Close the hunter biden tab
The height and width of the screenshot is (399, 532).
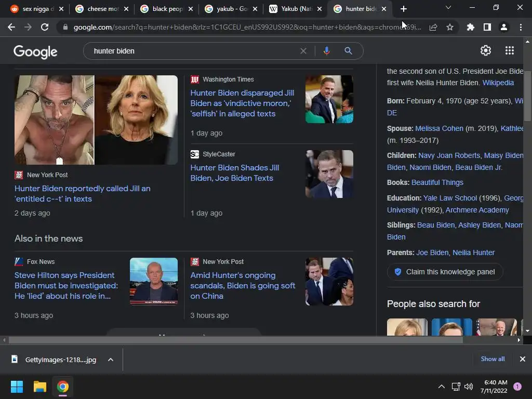tap(384, 9)
